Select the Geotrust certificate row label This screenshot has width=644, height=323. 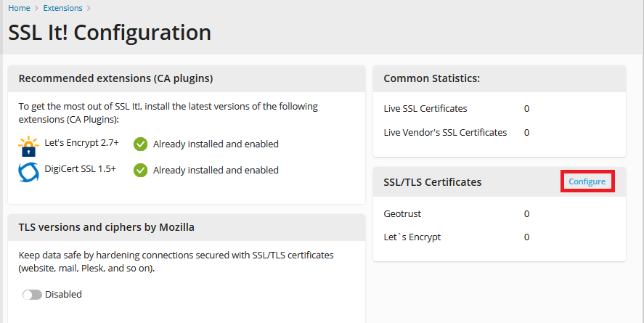pos(402,214)
